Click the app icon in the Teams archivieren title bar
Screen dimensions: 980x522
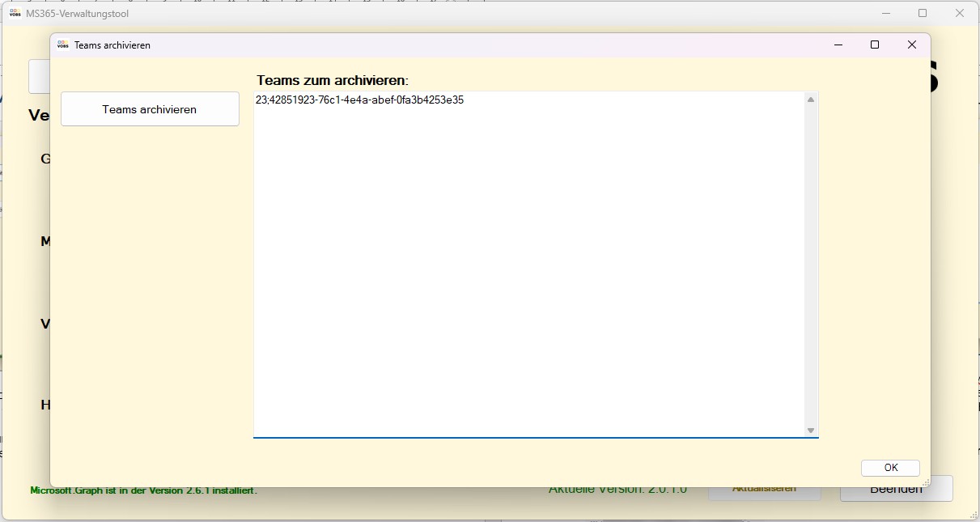(x=63, y=45)
